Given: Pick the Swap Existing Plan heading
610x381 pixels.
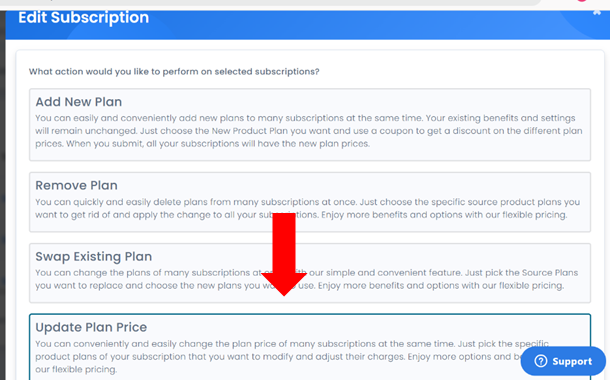Looking at the screenshot, I should coord(93,256).
